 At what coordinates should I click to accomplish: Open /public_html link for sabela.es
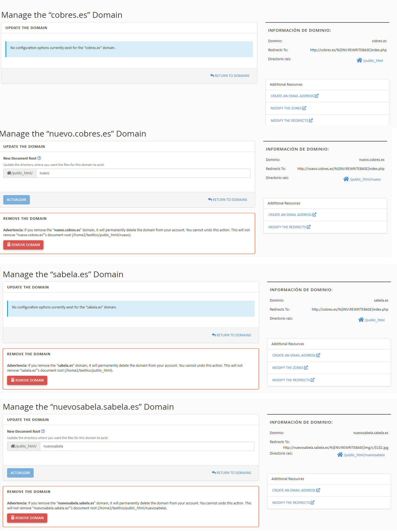pyautogui.click(x=375, y=320)
